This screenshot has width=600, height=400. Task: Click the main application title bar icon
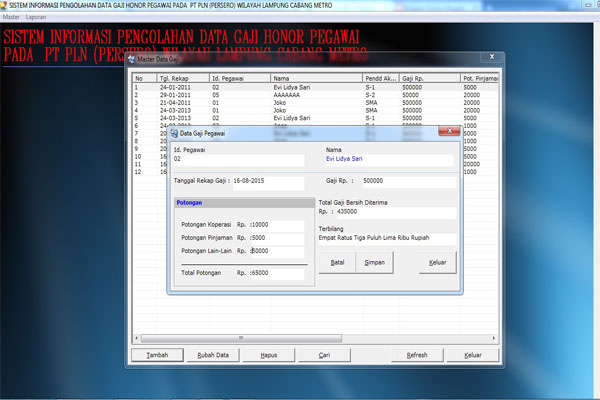4,5
